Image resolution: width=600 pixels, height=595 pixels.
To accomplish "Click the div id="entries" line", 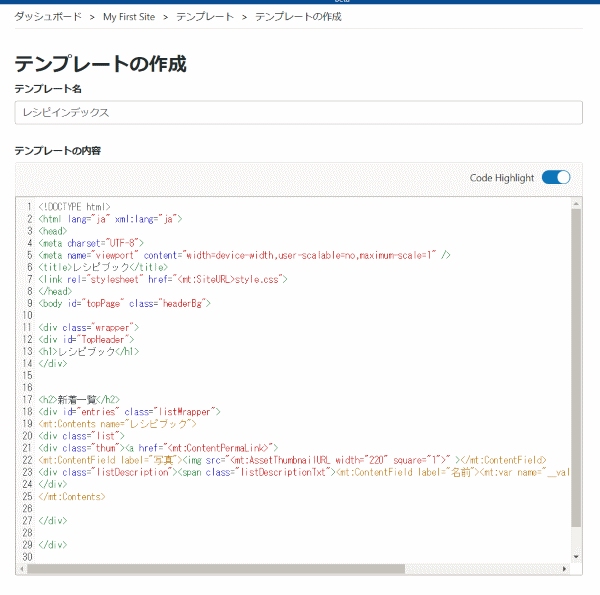I will point(129,412).
